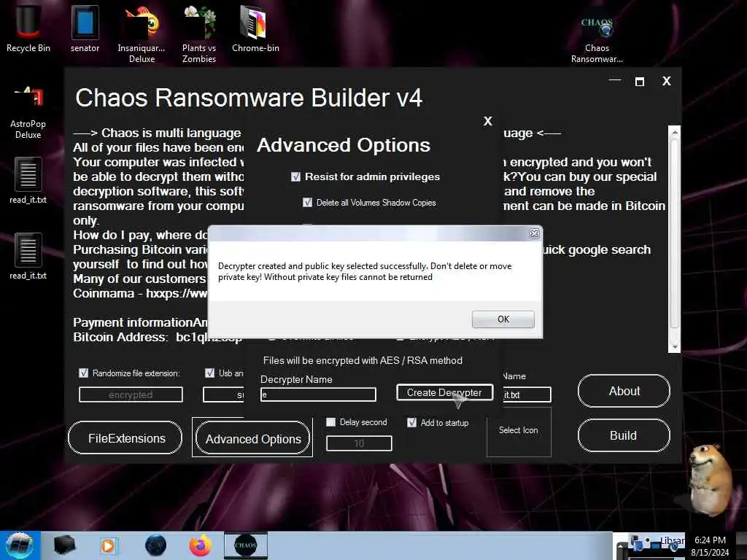Close the Advanced Options panel
The width and height of the screenshot is (747, 560).
coord(488,121)
